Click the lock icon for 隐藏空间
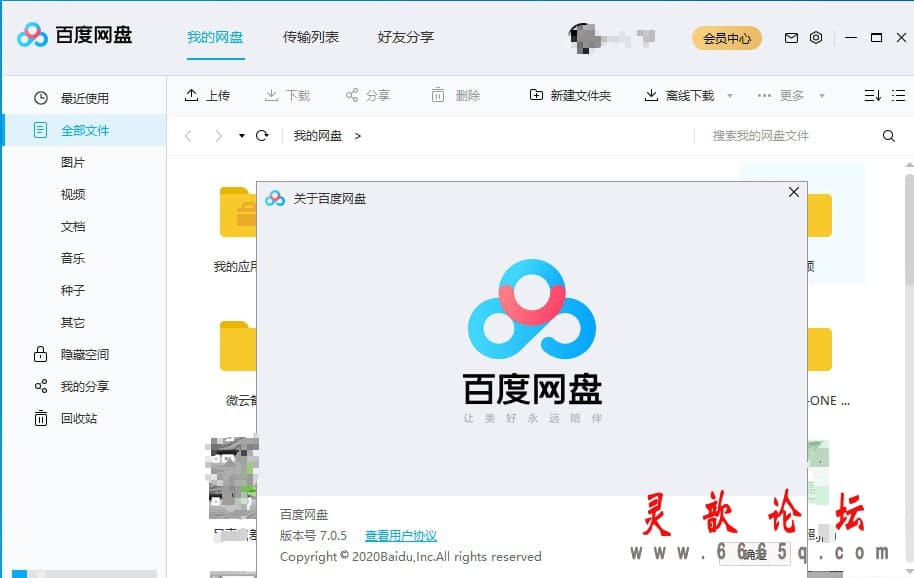914x578 pixels. (x=40, y=354)
